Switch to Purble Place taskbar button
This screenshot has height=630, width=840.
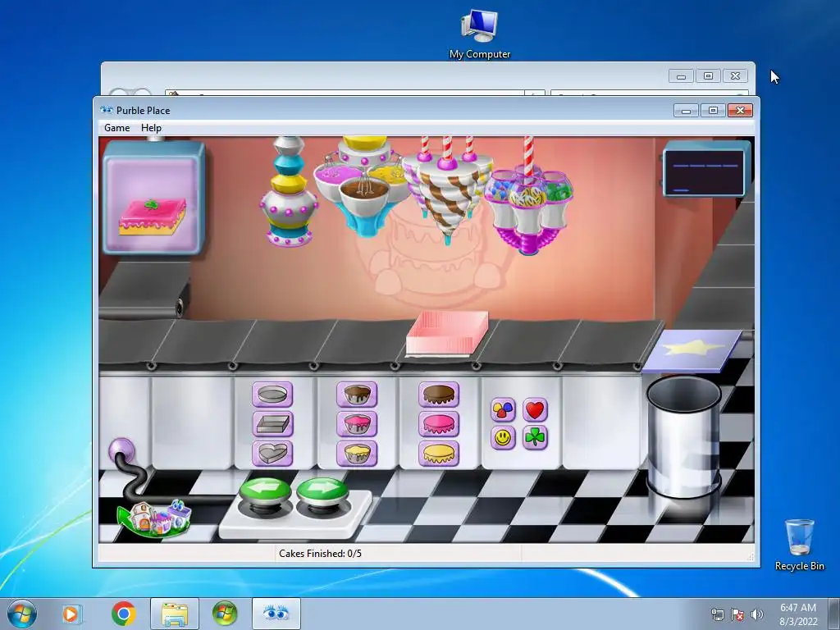pos(276,614)
